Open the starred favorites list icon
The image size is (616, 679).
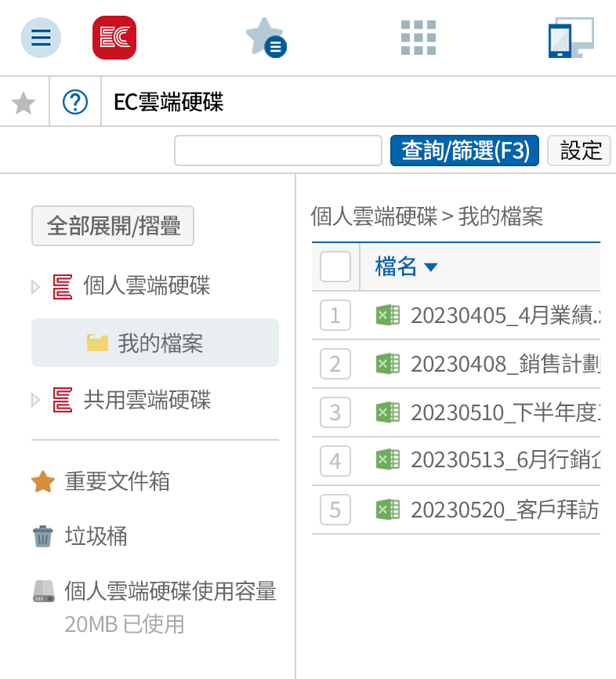(x=266, y=38)
